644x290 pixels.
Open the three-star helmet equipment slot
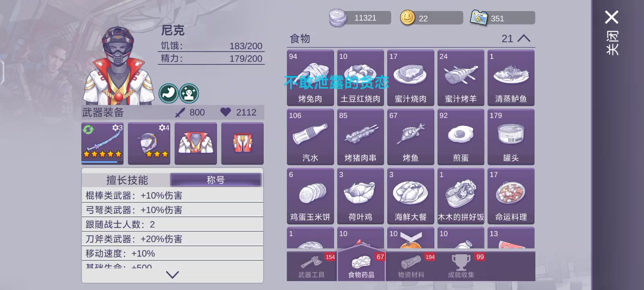pos(149,143)
